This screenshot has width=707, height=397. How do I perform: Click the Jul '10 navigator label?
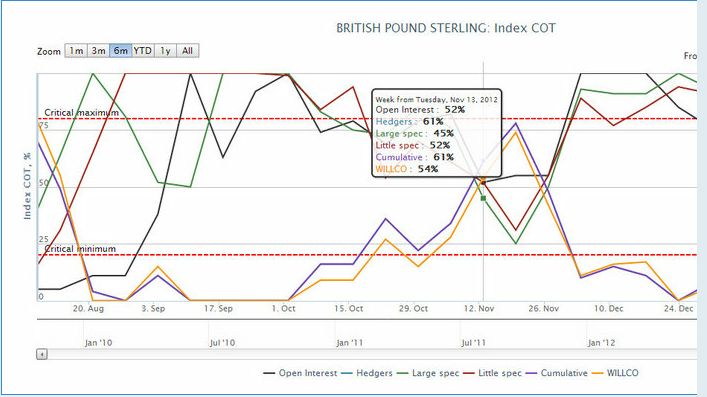click(223, 343)
